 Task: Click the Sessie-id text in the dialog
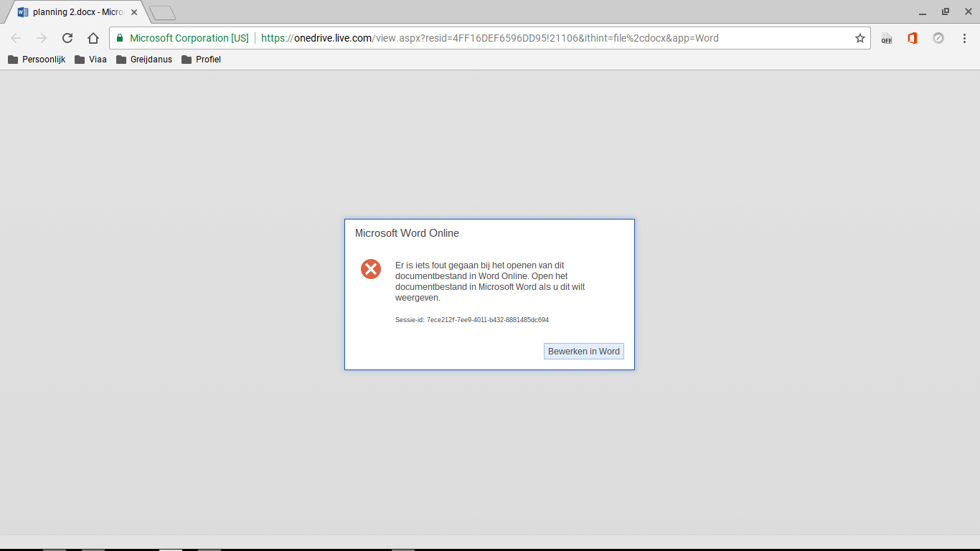click(472, 320)
